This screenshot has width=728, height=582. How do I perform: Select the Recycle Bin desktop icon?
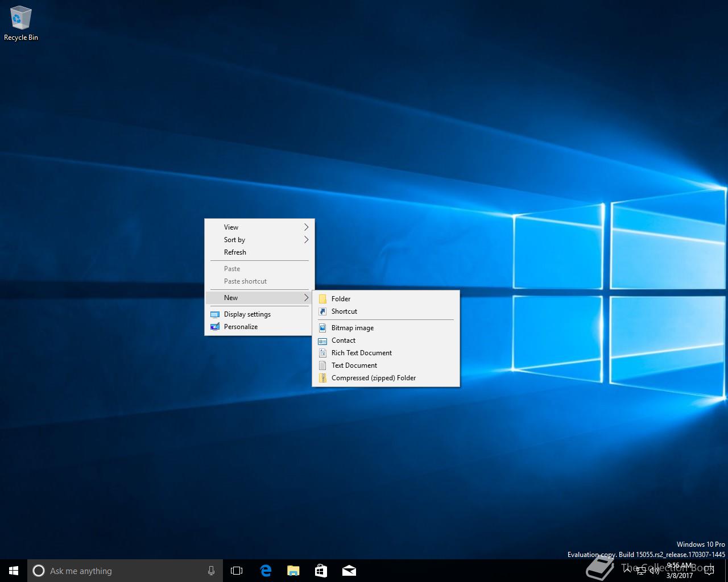21,24
